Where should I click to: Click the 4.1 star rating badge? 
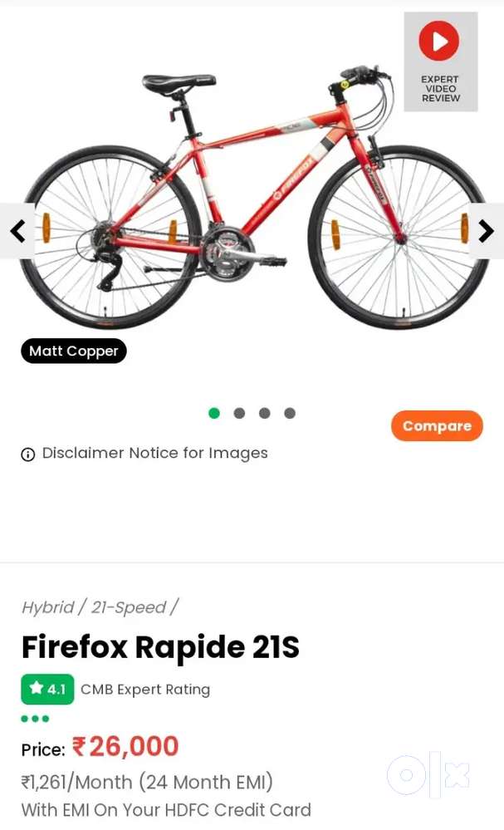click(x=47, y=690)
